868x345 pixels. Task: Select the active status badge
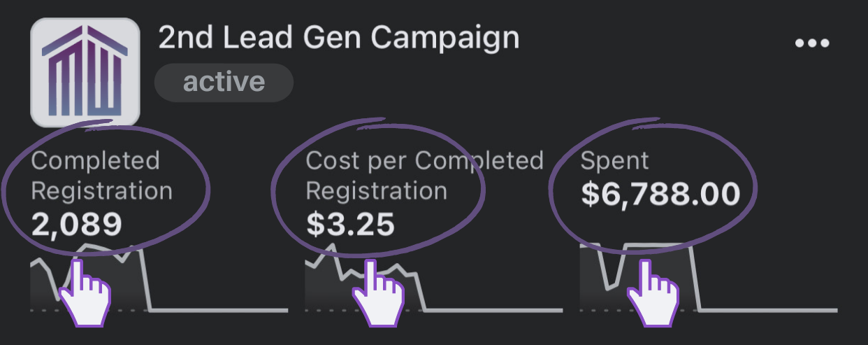click(x=224, y=82)
